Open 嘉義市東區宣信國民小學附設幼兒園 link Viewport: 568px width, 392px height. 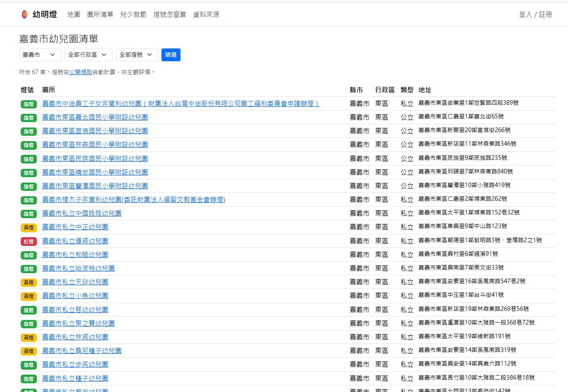95,131
